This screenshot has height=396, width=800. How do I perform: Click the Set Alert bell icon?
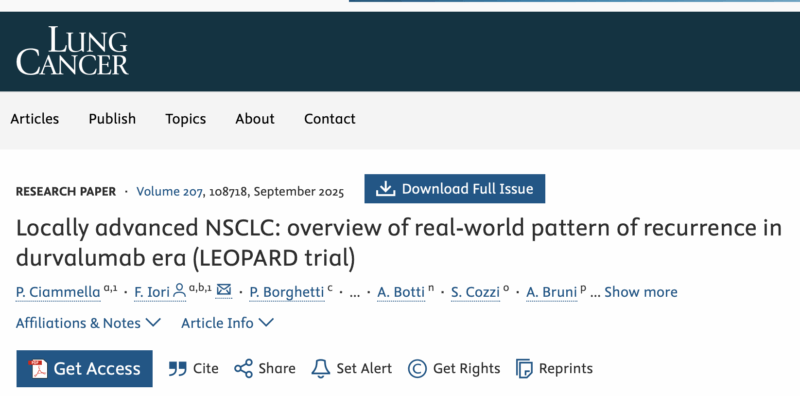[320, 368]
